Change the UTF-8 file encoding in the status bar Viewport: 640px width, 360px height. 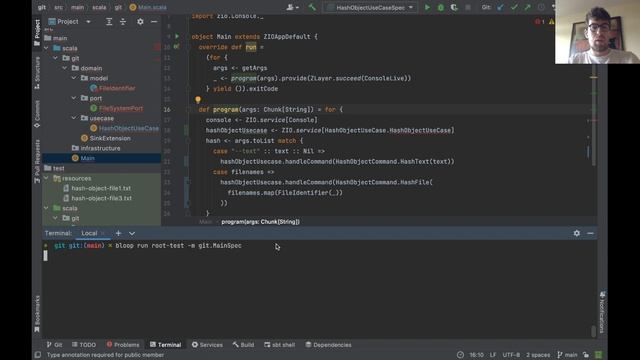511,355
